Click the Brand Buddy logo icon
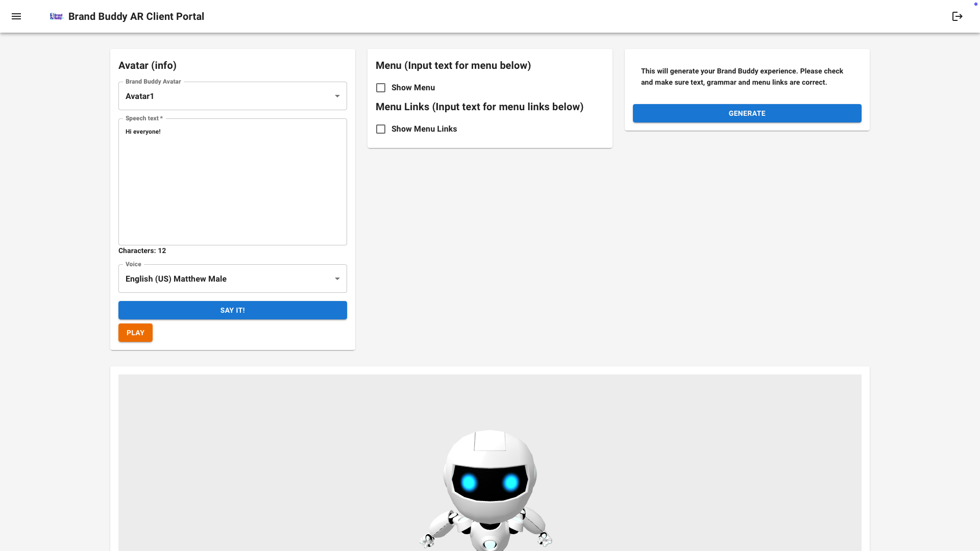980x551 pixels. (x=56, y=16)
